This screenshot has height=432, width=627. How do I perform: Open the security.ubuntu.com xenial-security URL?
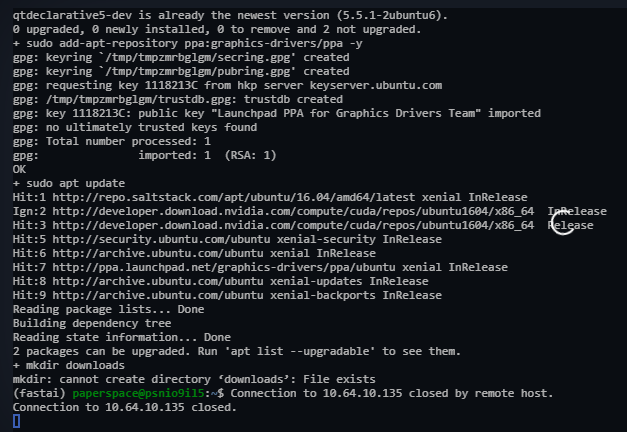coord(161,239)
